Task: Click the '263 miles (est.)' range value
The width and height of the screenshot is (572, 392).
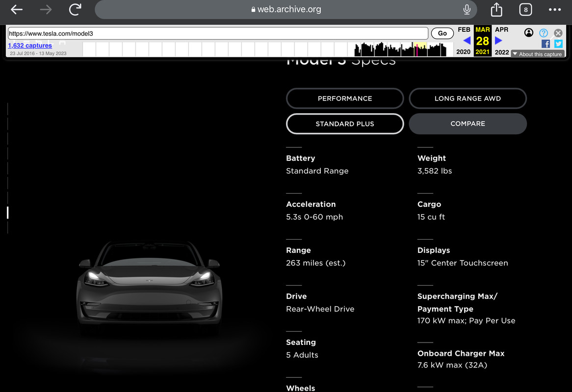Action: [315, 263]
